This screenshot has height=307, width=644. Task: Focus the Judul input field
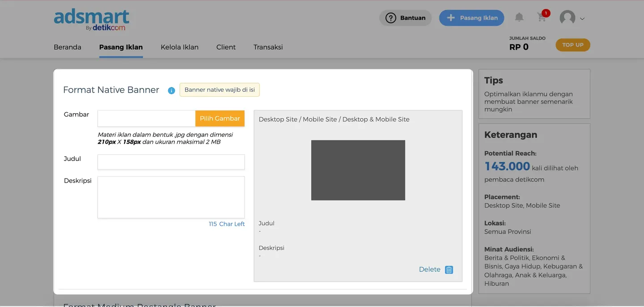coord(171,162)
